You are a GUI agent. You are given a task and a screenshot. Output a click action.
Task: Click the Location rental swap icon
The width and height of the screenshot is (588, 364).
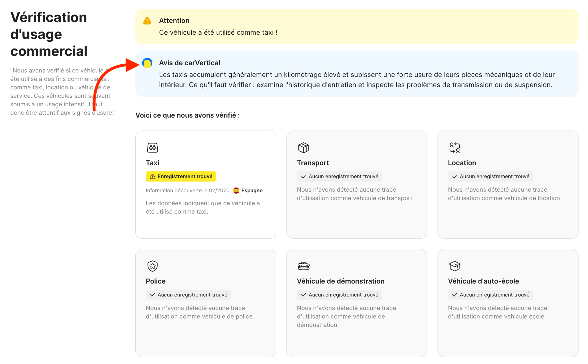tap(454, 148)
